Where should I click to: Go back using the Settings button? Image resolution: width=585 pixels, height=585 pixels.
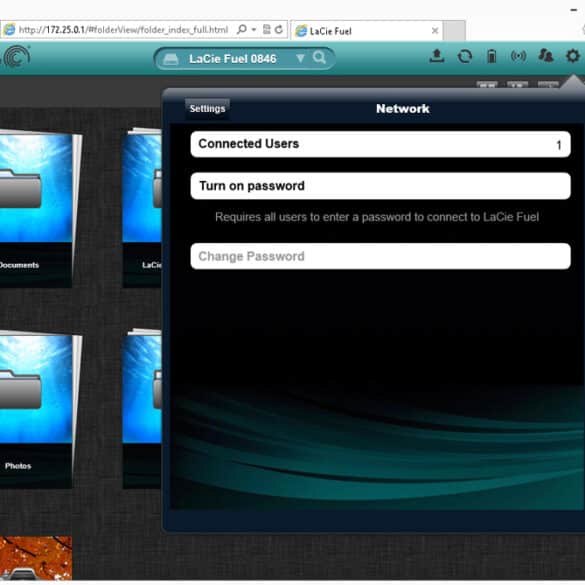pos(207,109)
